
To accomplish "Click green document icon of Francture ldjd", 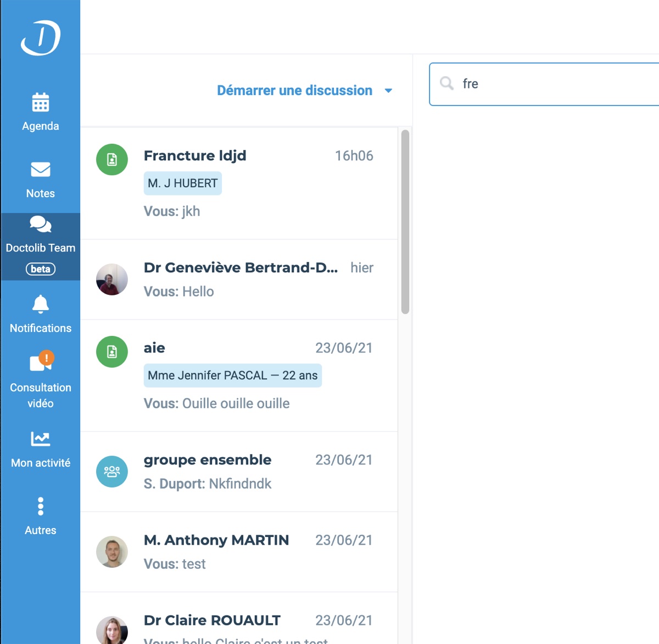I will [112, 160].
